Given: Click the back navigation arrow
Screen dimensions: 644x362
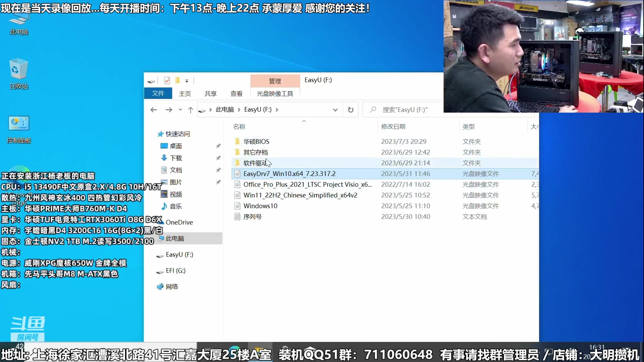Looking at the screenshot, I should [x=153, y=110].
